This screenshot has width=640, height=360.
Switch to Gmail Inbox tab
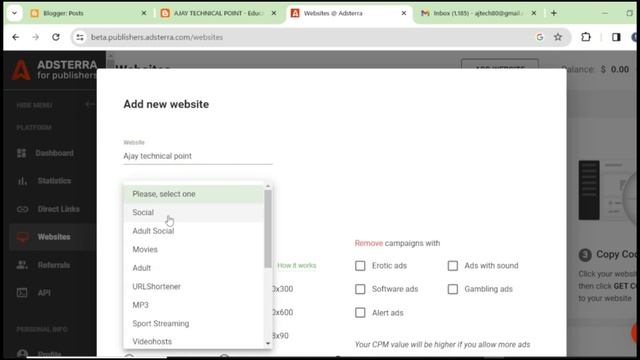[479, 13]
